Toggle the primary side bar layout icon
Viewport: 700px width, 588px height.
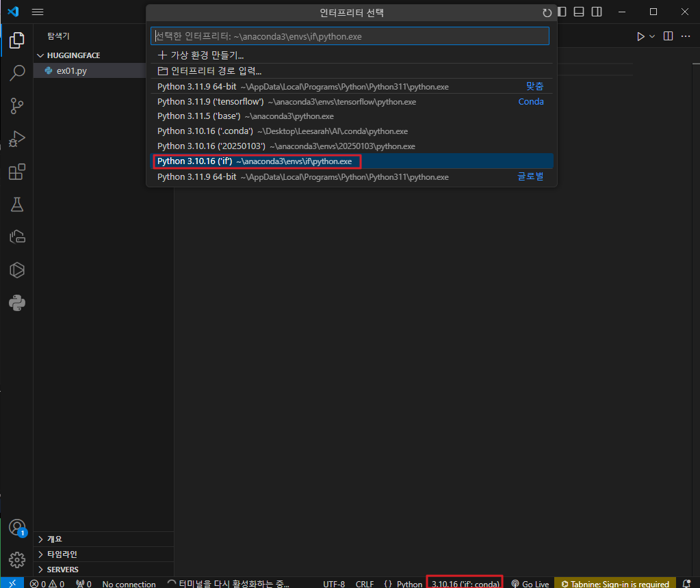[562, 12]
